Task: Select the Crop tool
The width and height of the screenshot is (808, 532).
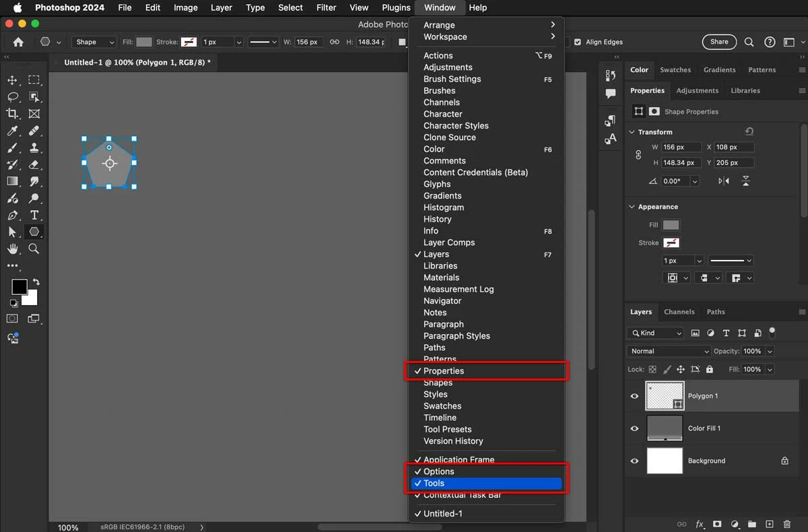Action: tap(12, 114)
